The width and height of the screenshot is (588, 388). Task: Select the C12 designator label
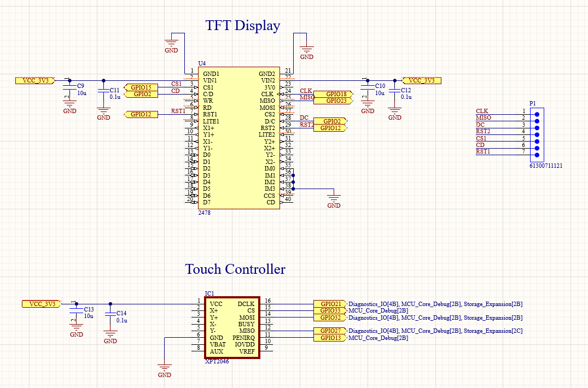coord(406,90)
